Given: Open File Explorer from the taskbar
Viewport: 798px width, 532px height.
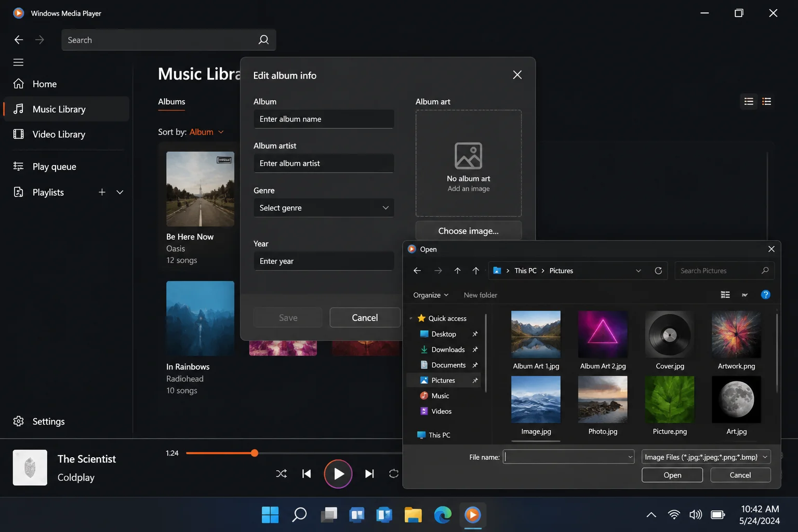Looking at the screenshot, I should [x=413, y=515].
